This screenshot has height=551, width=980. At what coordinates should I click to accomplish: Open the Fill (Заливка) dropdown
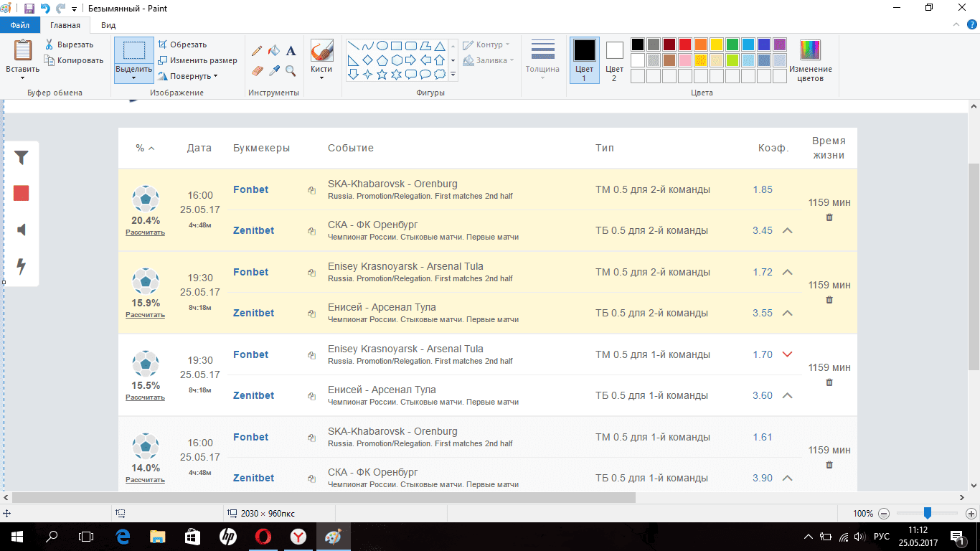489,60
